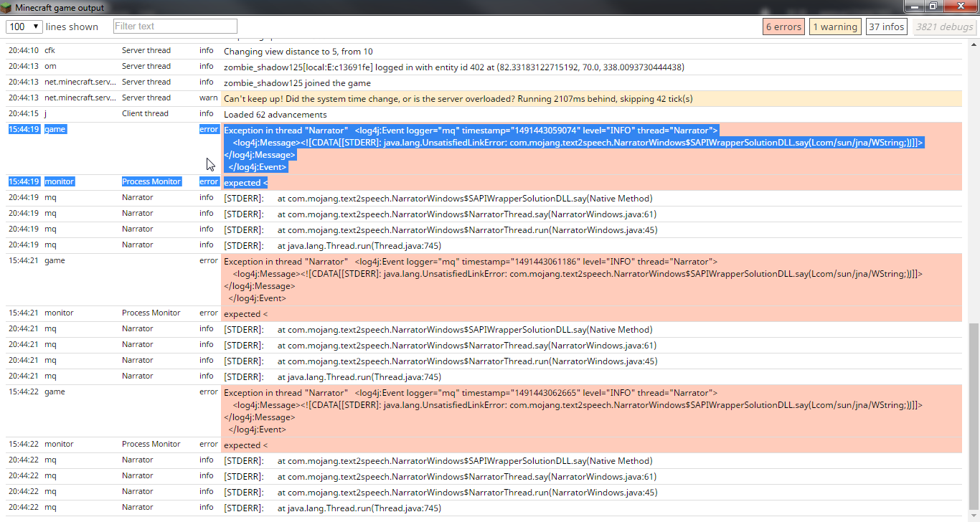
Task: Enable the "3821 debugs" log filter
Action: 943,27
